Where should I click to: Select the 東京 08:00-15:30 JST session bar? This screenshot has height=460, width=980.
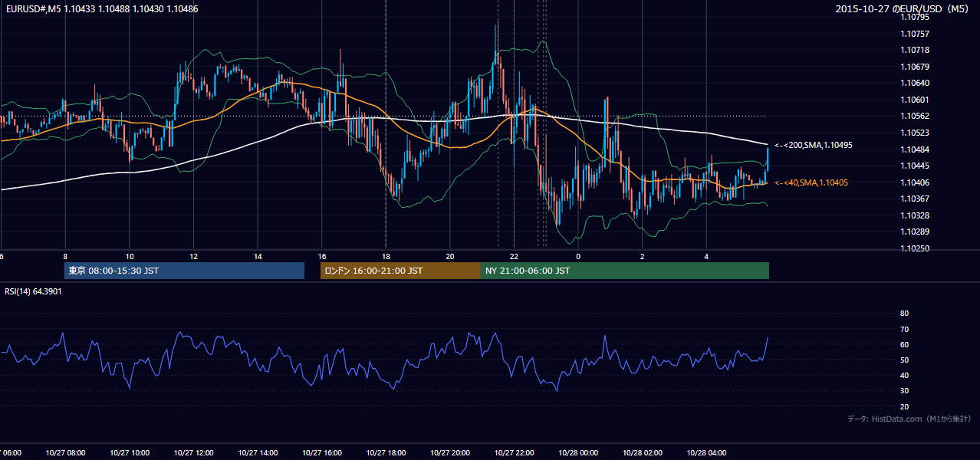184,271
